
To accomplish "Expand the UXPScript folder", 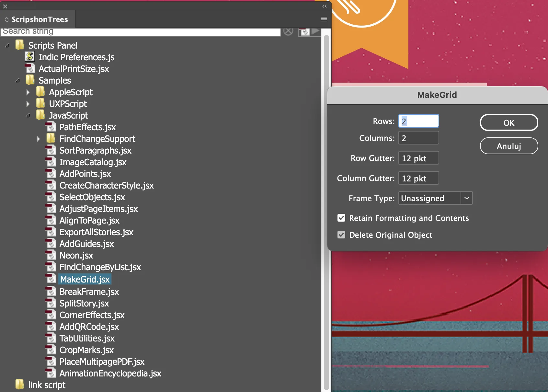I will pyautogui.click(x=28, y=104).
